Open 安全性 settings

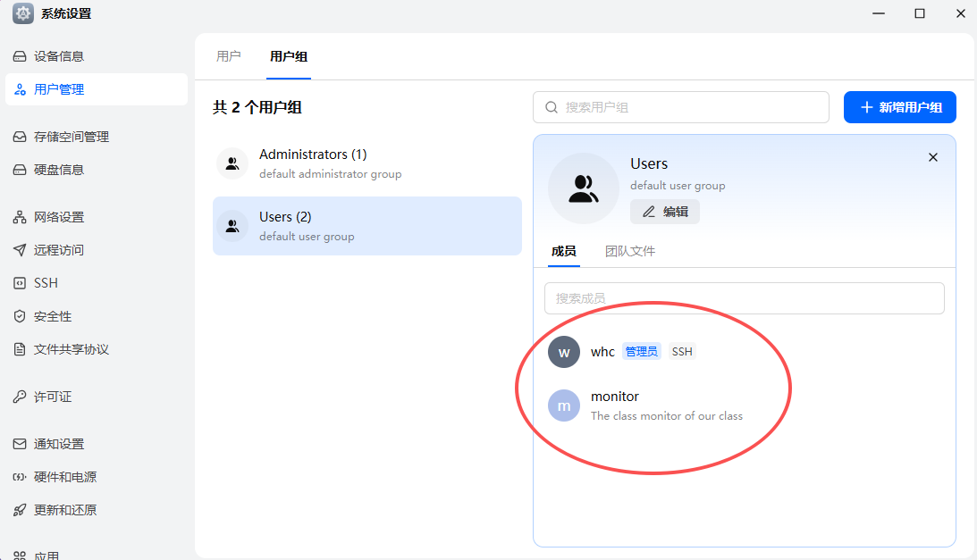pos(96,316)
